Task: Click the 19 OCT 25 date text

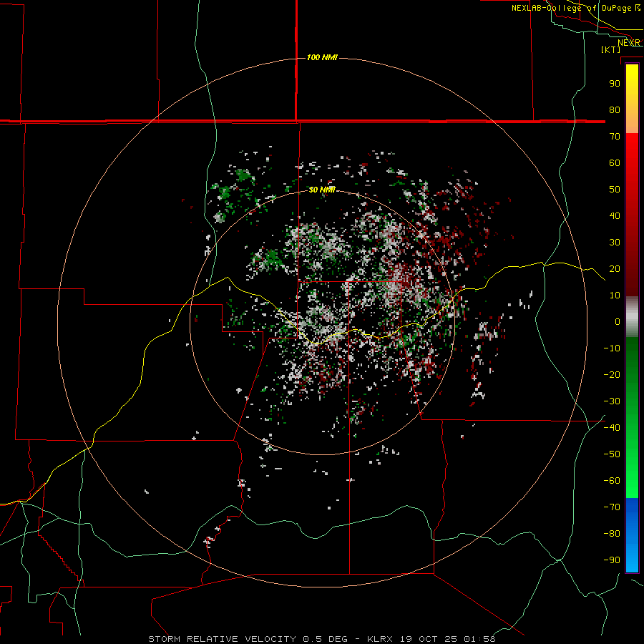Action: pos(429,639)
